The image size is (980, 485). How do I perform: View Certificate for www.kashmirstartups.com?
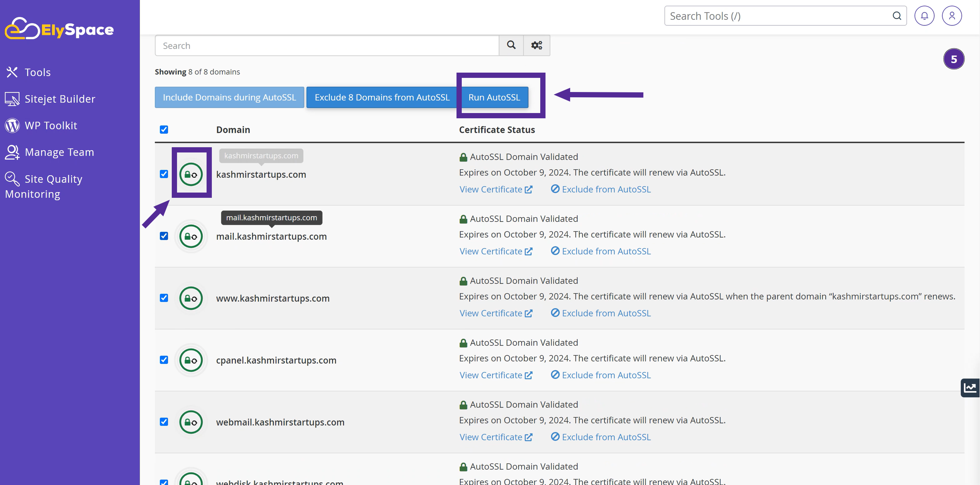[x=496, y=313]
